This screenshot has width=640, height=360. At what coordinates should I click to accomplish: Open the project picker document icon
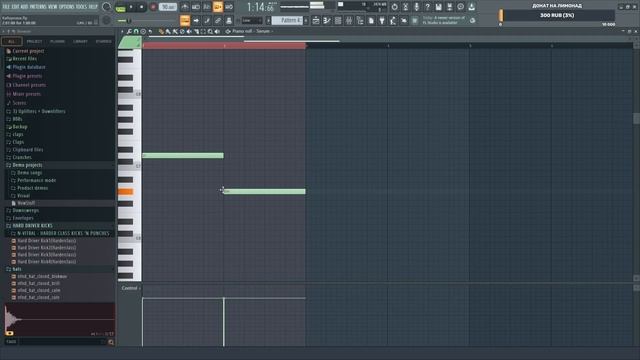[371, 20]
